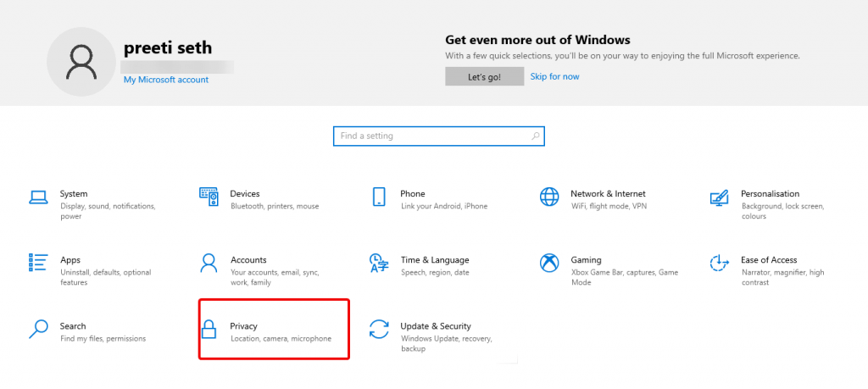Viewport: 868px width, 389px height.
Task: Click the 'Uninstall, defaults, optional features' description
Action: point(106,277)
